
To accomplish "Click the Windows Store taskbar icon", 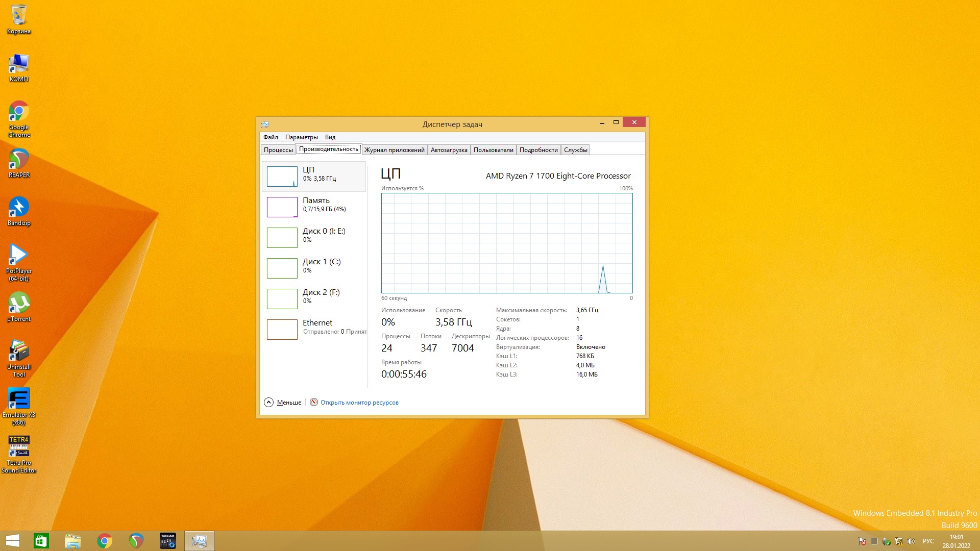I will (41, 541).
